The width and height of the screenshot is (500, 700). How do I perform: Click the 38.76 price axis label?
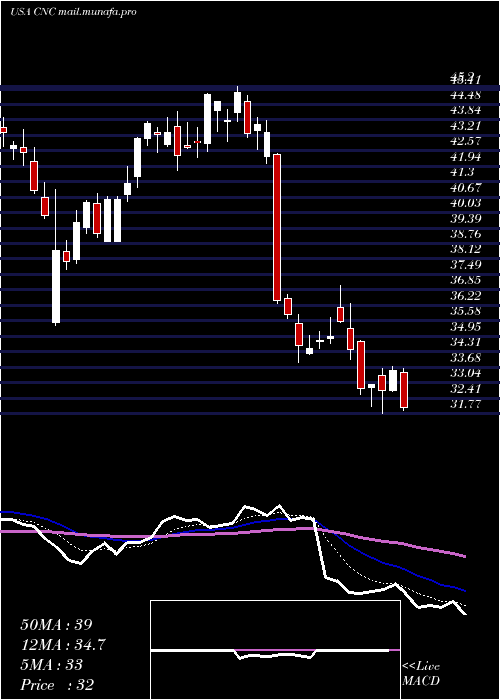coord(466,234)
